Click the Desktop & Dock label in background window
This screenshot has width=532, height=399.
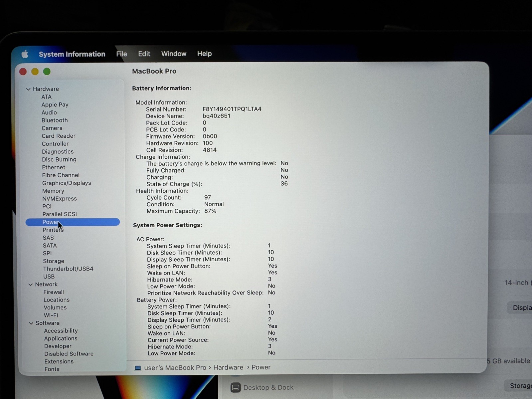pyautogui.click(x=268, y=388)
